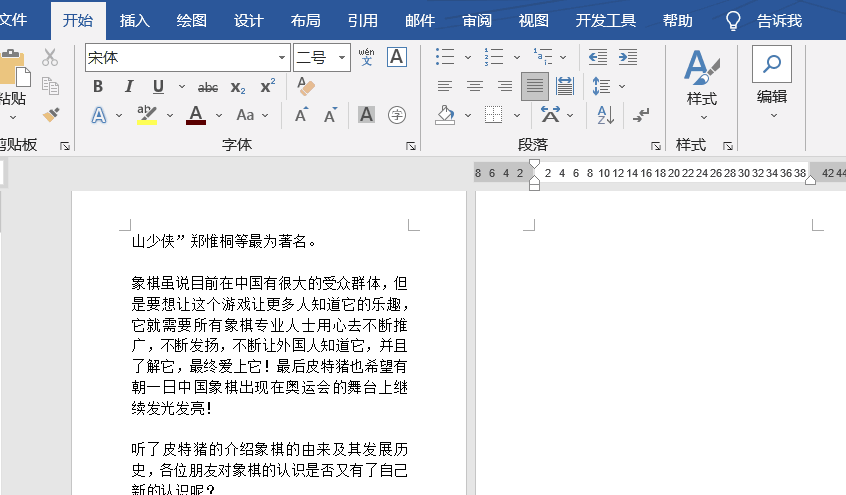
Task: Toggle character shading A icon
Action: 366,114
